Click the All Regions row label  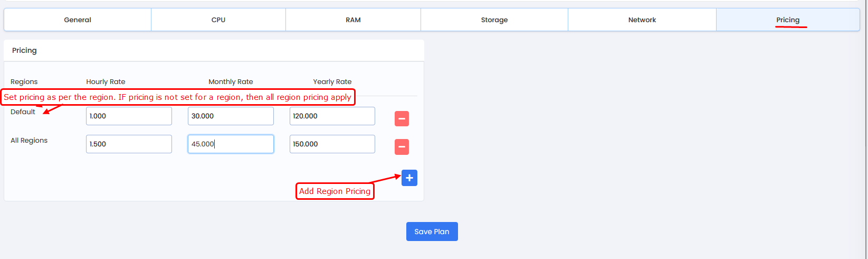coord(29,141)
